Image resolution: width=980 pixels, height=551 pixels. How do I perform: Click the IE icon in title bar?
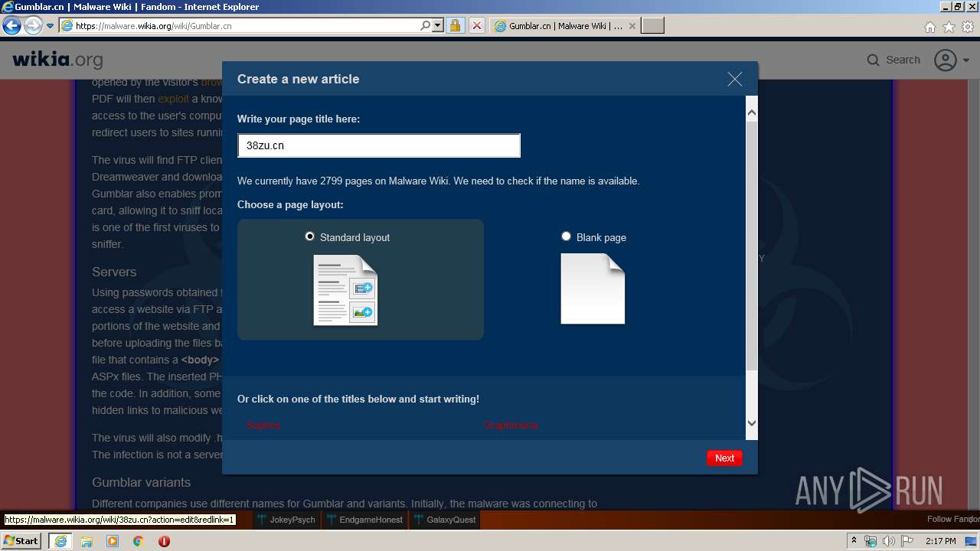click(8, 7)
